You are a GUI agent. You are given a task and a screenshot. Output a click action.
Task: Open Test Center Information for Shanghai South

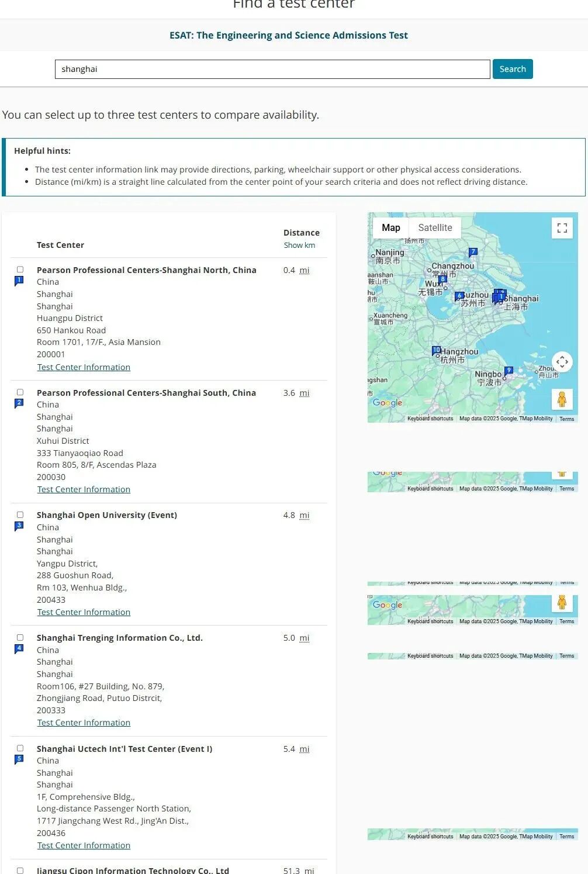84,489
